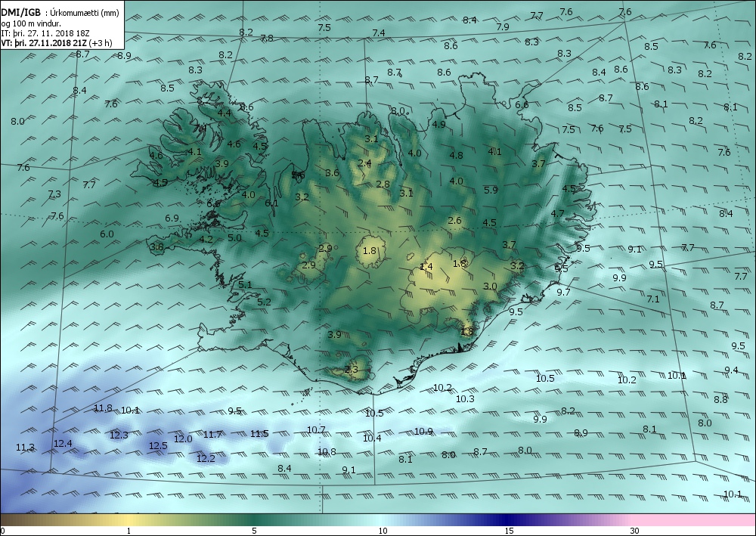The height and width of the screenshot is (536, 756).
Task: Click the 2.3 value on the southern glacier
Action: coord(352,370)
